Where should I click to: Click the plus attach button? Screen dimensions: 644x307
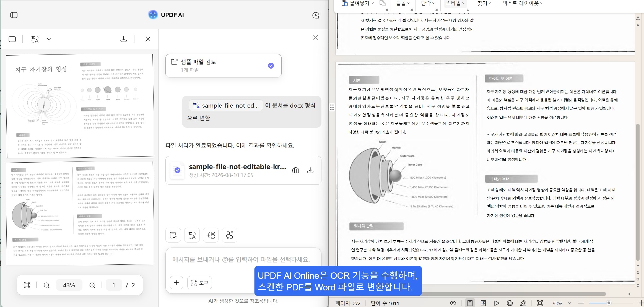click(x=176, y=283)
